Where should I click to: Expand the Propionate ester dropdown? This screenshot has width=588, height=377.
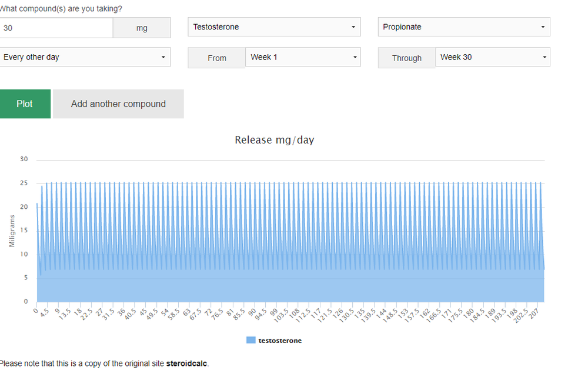click(463, 27)
